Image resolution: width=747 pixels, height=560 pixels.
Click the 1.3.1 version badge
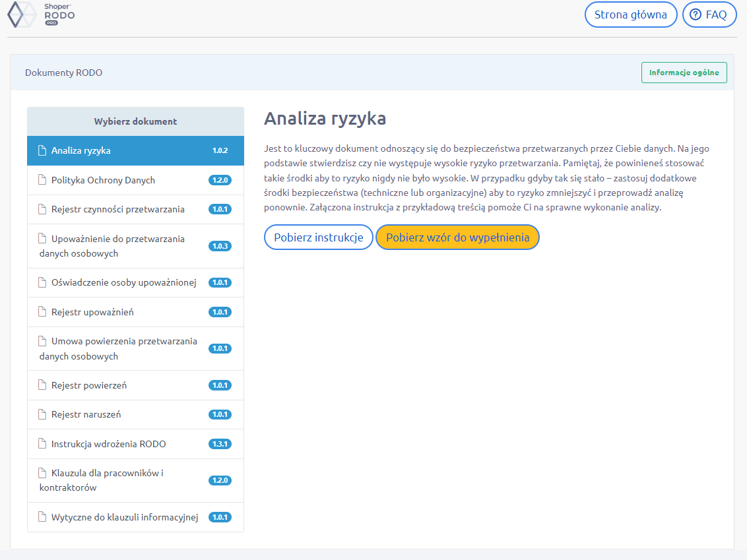[x=220, y=444]
